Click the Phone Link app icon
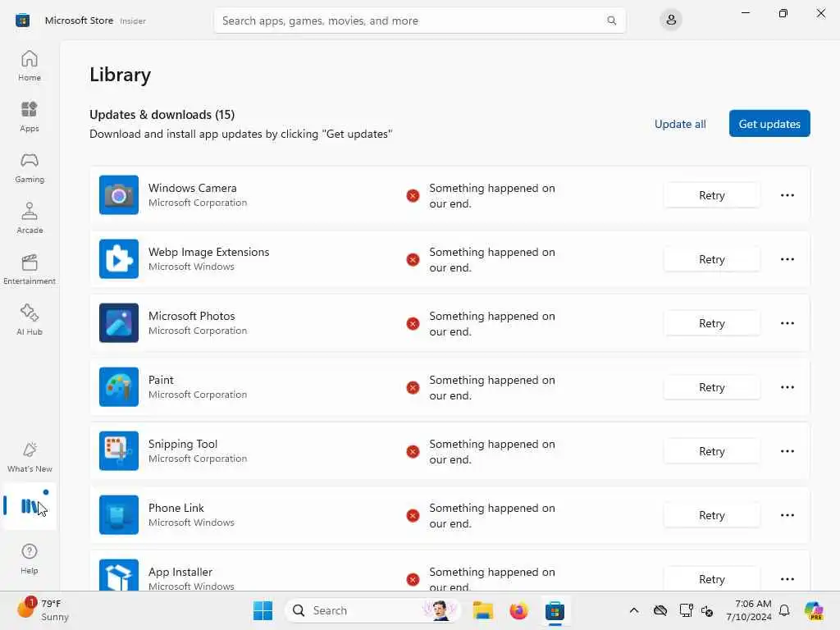This screenshot has width=840, height=630. click(119, 515)
